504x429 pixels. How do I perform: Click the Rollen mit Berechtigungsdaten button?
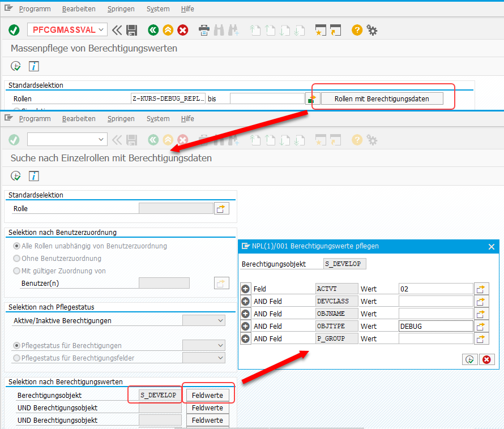point(382,98)
